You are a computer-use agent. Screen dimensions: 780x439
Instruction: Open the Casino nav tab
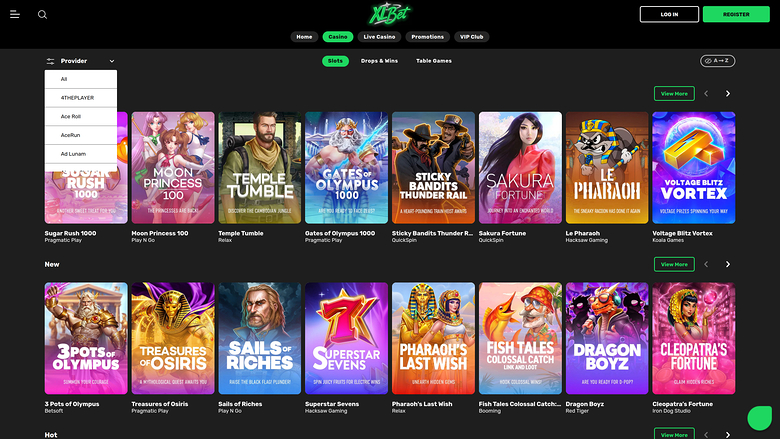click(x=338, y=37)
